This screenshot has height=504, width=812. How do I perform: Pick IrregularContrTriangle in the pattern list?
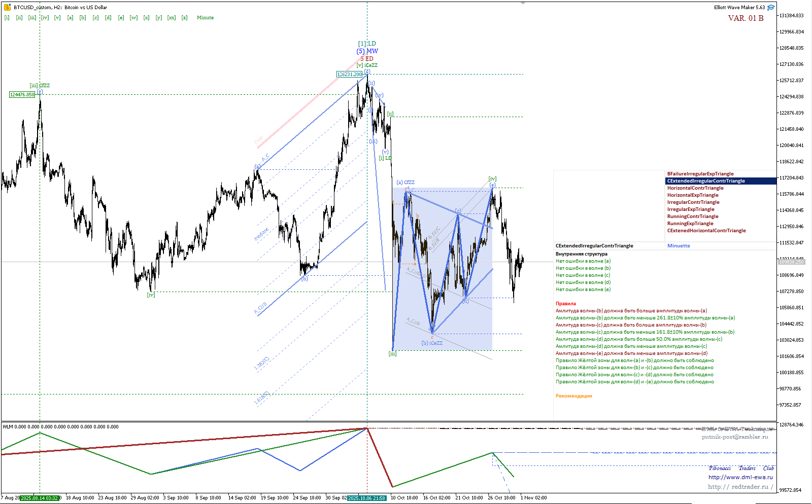(693, 202)
